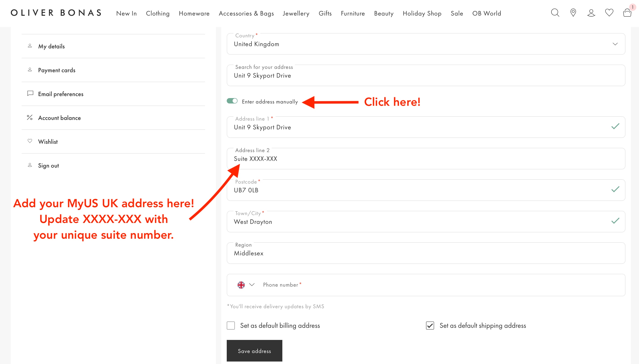Click the icon beside Sign out

(x=30, y=165)
